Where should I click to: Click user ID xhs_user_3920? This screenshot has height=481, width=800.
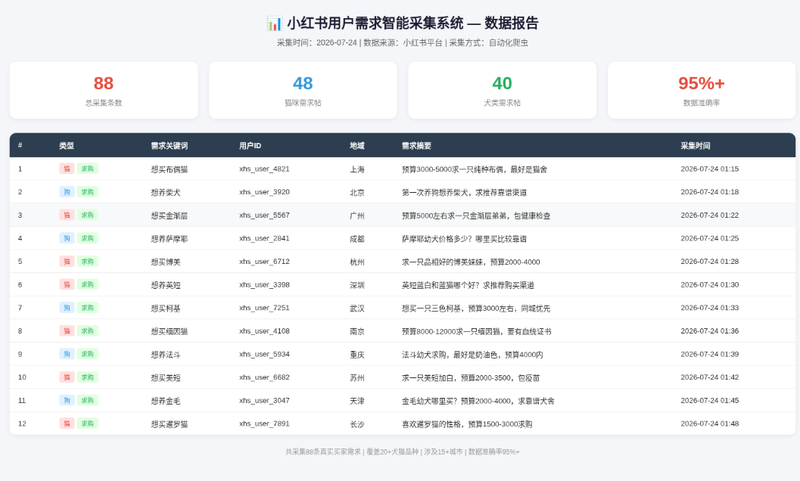(x=264, y=192)
